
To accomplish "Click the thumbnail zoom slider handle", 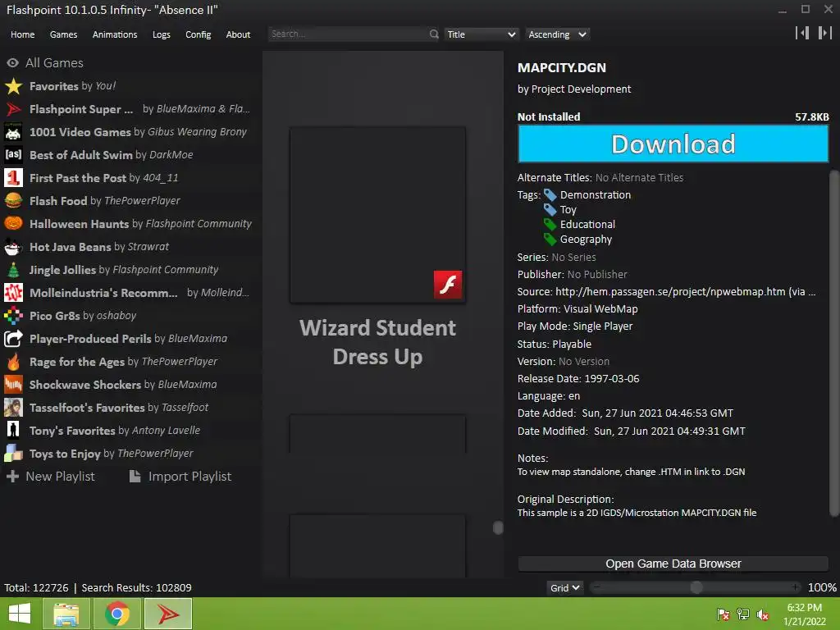I will point(696,587).
